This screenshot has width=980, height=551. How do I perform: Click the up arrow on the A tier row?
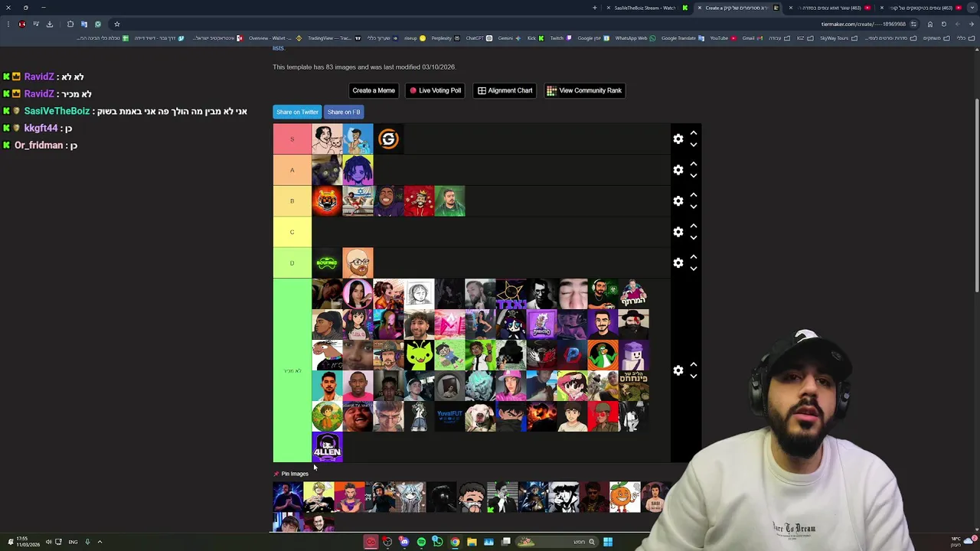point(694,164)
